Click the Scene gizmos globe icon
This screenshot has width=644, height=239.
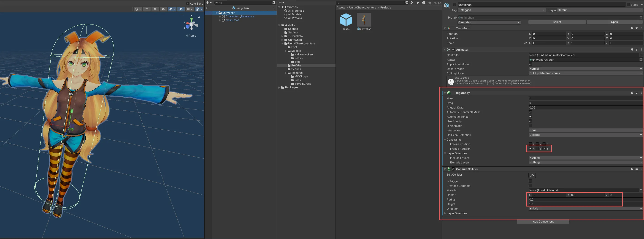tap(197, 9)
